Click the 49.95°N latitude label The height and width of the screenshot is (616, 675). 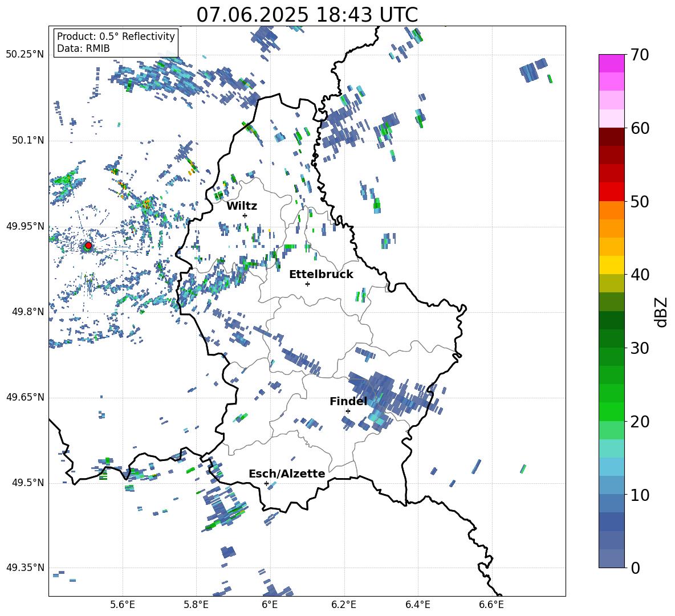click(25, 226)
